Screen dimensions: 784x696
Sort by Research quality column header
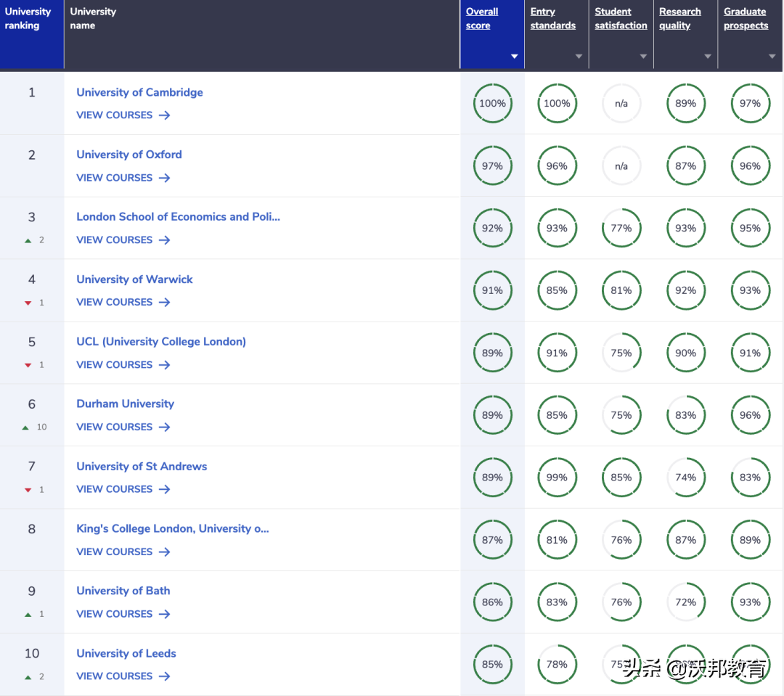(x=679, y=18)
